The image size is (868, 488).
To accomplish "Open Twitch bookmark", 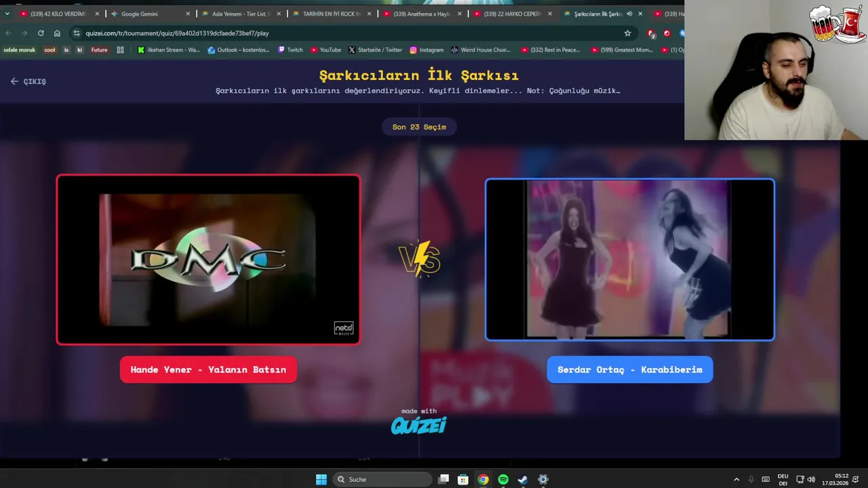I will [x=290, y=49].
